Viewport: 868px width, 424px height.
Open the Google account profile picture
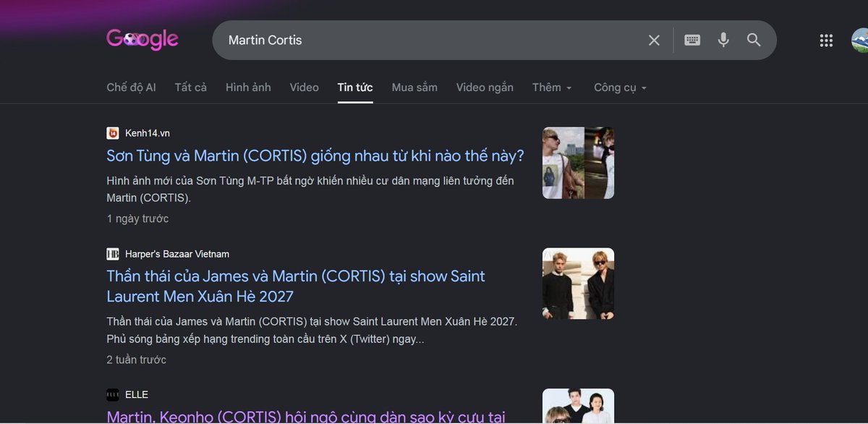pos(861,41)
